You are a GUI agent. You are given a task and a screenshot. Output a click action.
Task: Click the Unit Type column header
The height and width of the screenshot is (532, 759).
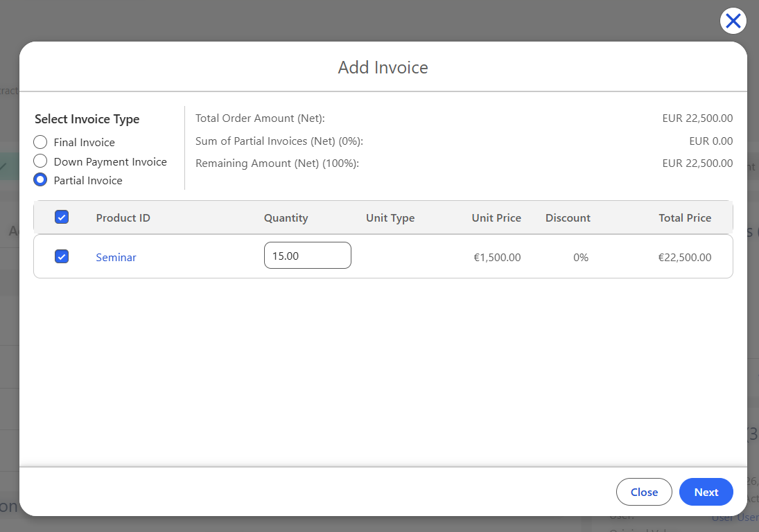click(390, 218)
